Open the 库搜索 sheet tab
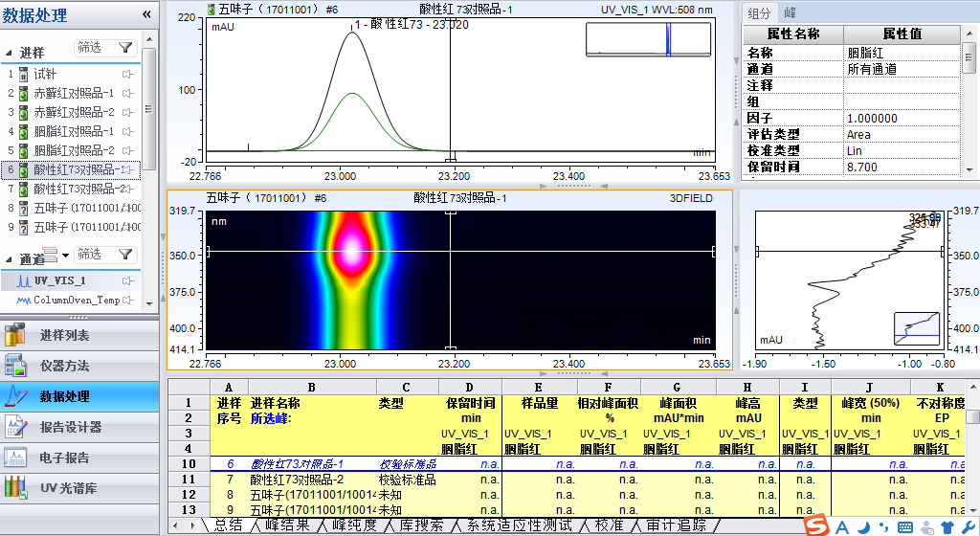This screenshot has height=536, width=980. pos(421,525)
